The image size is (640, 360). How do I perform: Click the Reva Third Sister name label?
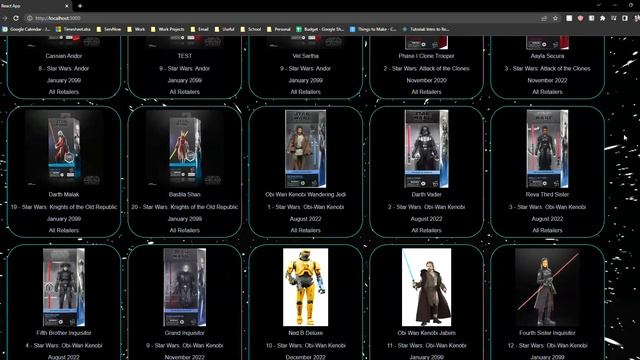(547, 194)
